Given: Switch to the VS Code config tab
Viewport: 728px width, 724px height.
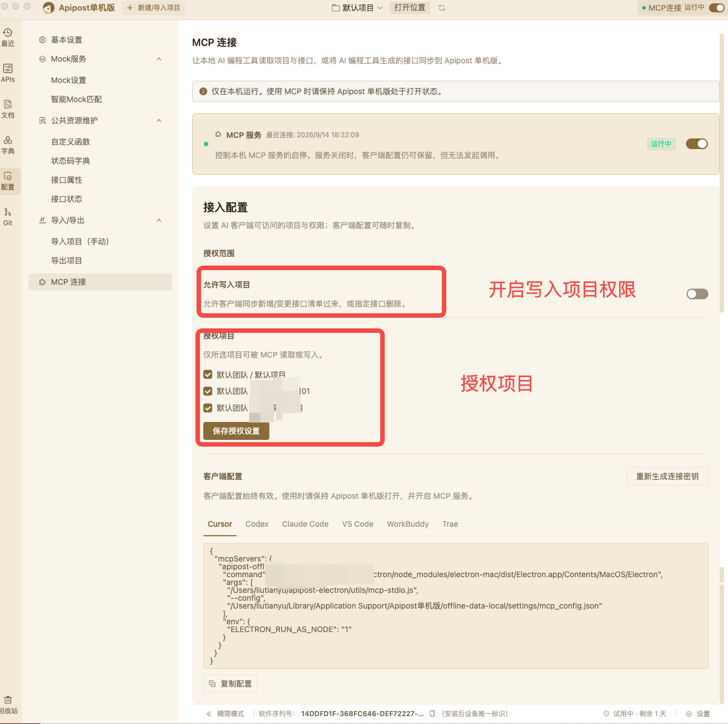Looking at the screenshot, I should tap(358, 524).
